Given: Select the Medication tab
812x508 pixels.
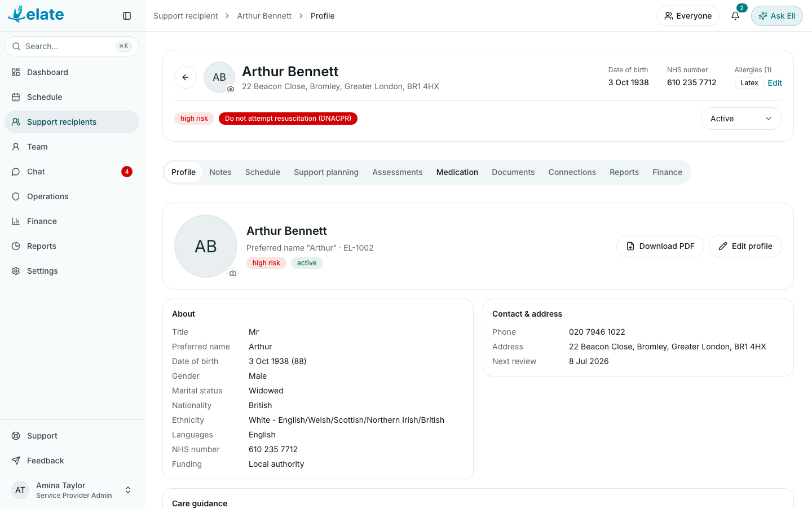Looking at the screenshot, I should [457, 172].
